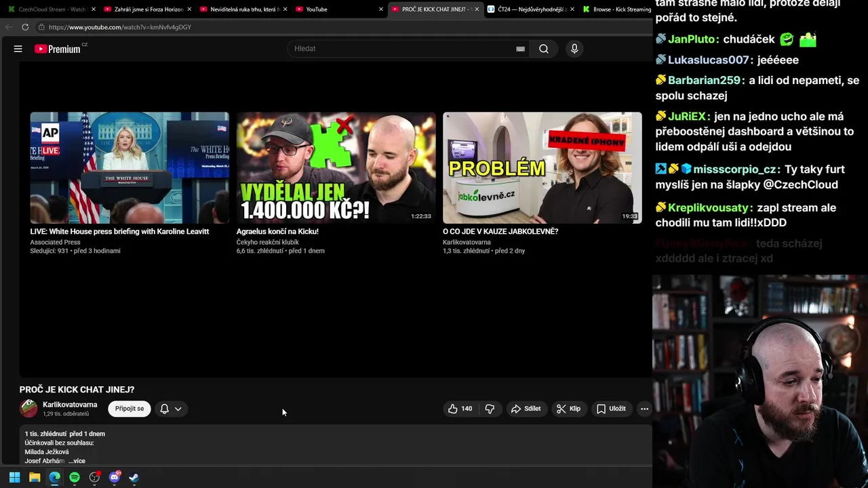Click the search magnifier button

coord(544,49)
